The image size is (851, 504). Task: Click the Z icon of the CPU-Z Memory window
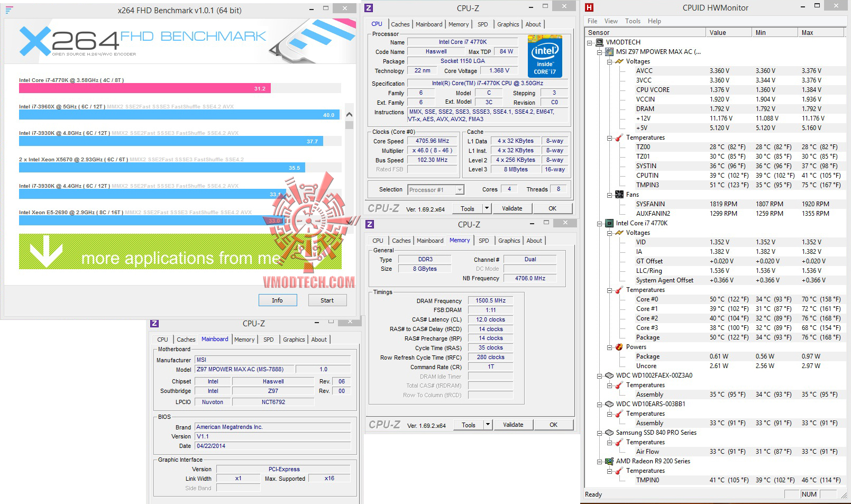370,224
